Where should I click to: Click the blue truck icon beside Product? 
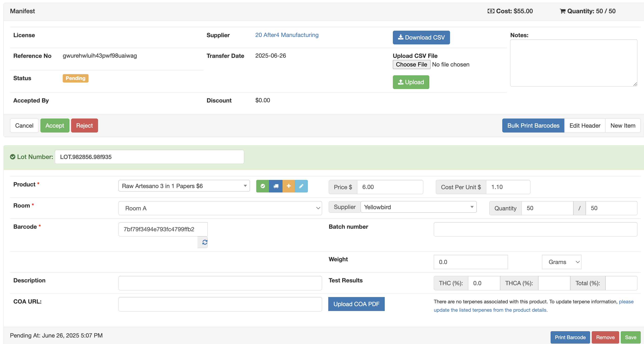276,186
